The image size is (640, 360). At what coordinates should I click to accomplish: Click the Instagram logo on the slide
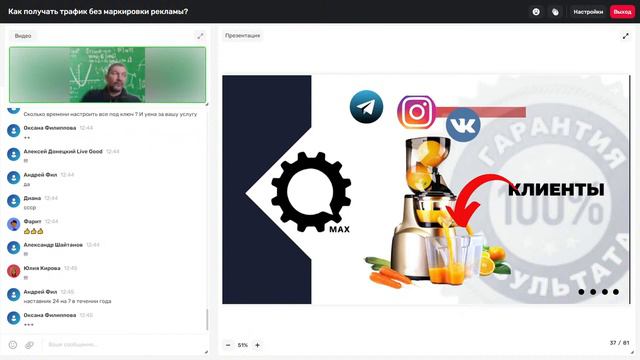point(416,112)
